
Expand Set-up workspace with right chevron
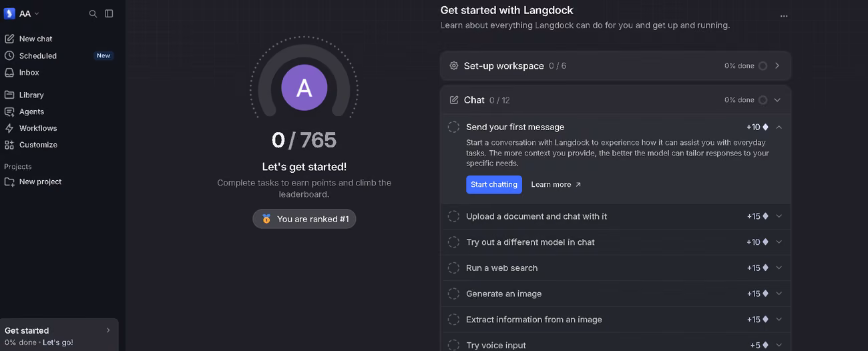[x=777, y=65]
